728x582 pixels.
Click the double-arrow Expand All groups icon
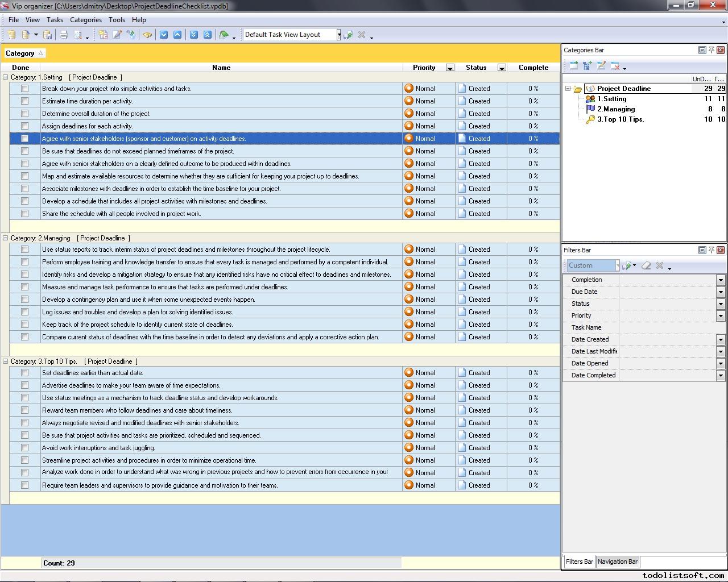pos(194,35)
